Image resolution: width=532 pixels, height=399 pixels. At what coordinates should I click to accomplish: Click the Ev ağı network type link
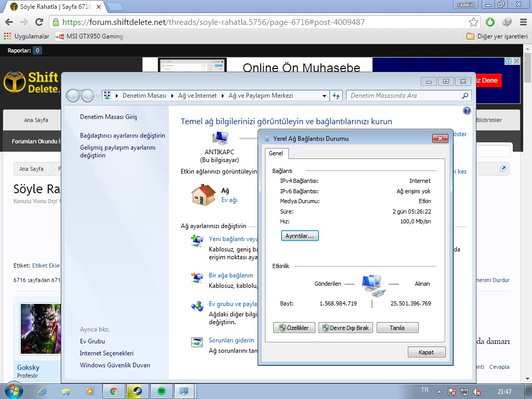click(229, 200)
